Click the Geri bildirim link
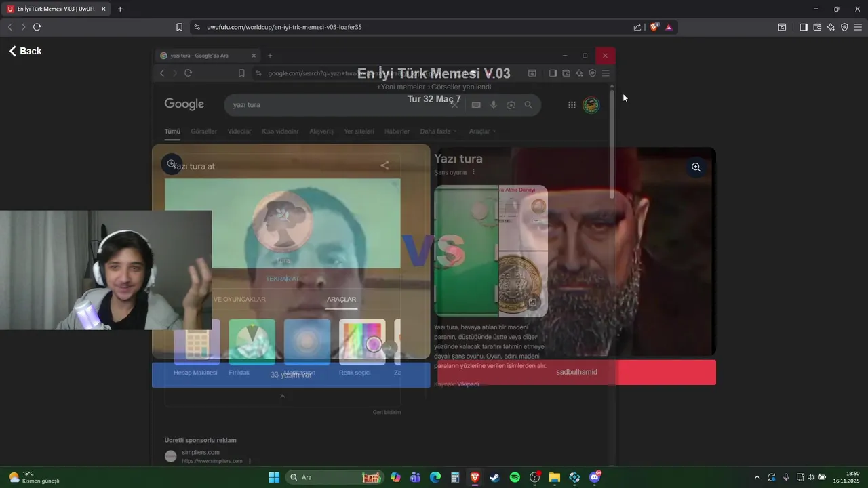The width and height of the screenshot is (868, 488). click(x=387, y=412)
